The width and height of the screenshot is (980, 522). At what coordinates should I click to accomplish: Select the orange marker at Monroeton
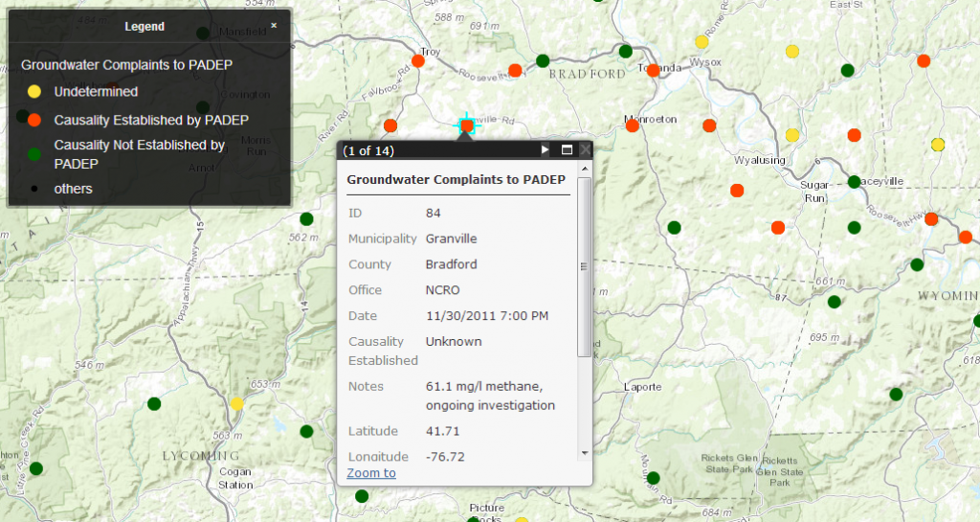coord(633,125)
